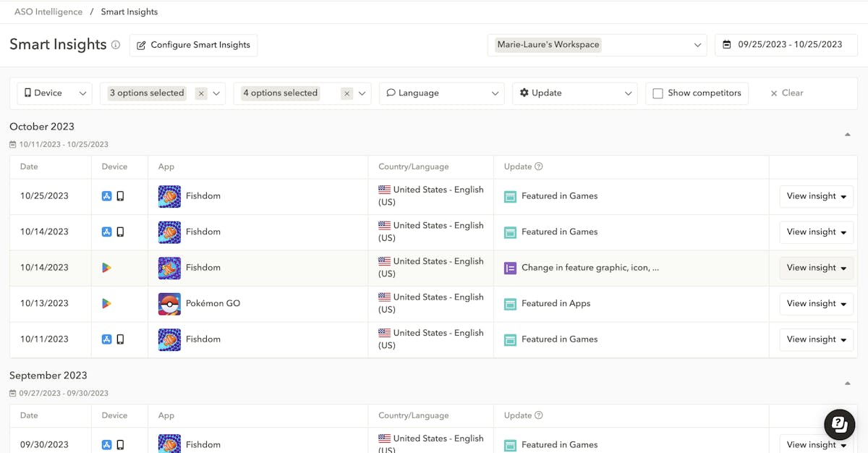868x453 pixels.
Task: Go to ASO Intelligence breadcrumb
Action: tap(48, 12)
